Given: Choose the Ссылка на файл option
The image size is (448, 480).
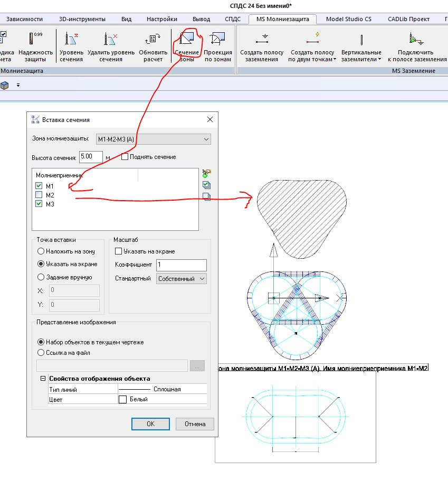Looking at the screenshot, I should (x=41, y=353).
